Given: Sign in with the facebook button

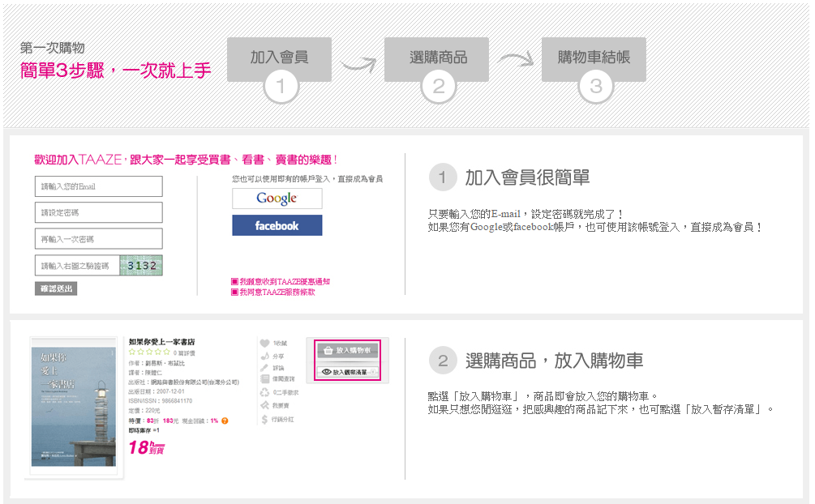Looking at the screenshot, I should pyautogui.click(x=277, y=225).
